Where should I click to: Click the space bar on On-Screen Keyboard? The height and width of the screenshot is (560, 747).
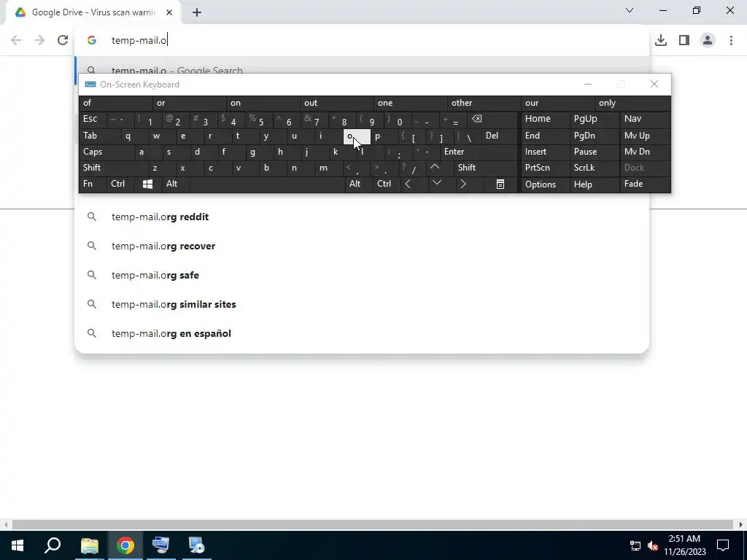(267, 184)
